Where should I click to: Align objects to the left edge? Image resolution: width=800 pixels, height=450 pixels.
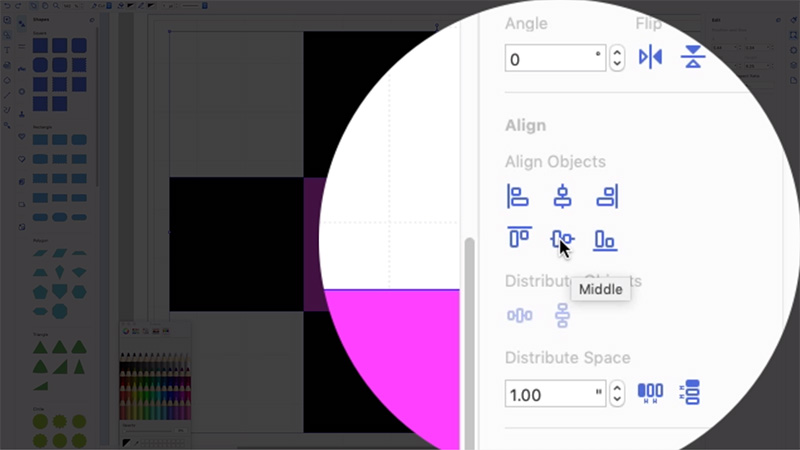coord(518,197)
